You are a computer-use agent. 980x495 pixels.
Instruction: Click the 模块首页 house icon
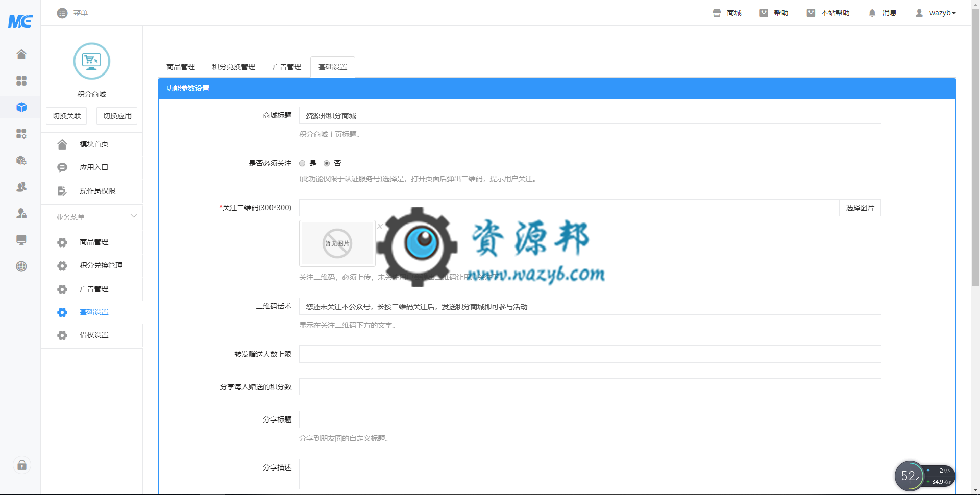click(x=62, y=144)
